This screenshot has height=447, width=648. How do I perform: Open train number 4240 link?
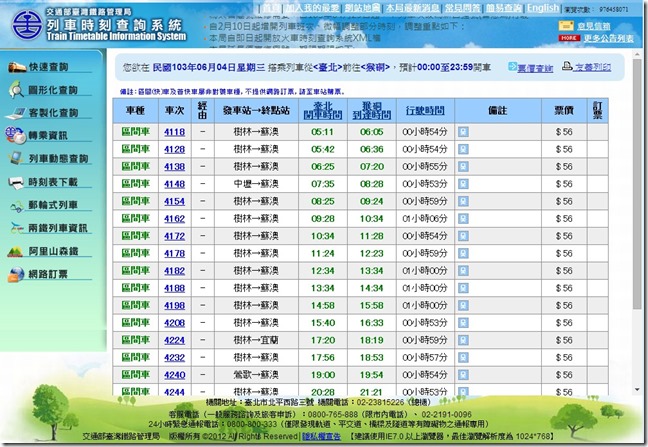[174, 375]
